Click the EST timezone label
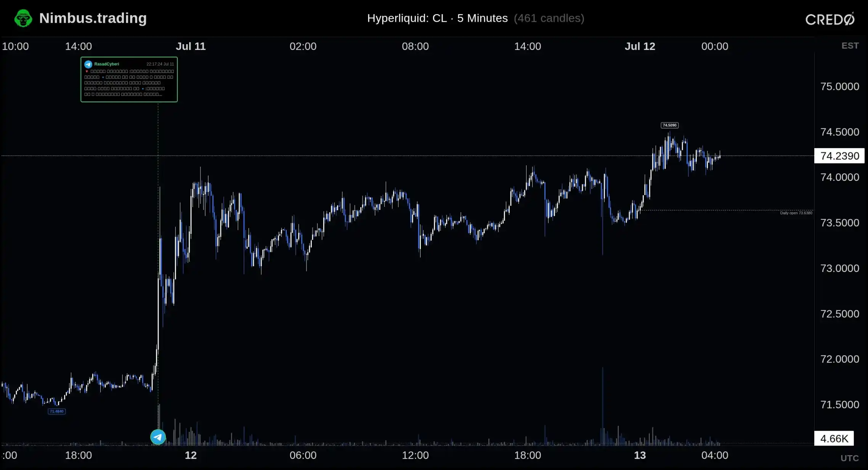 pyautogui.click(x=850, y=46)
